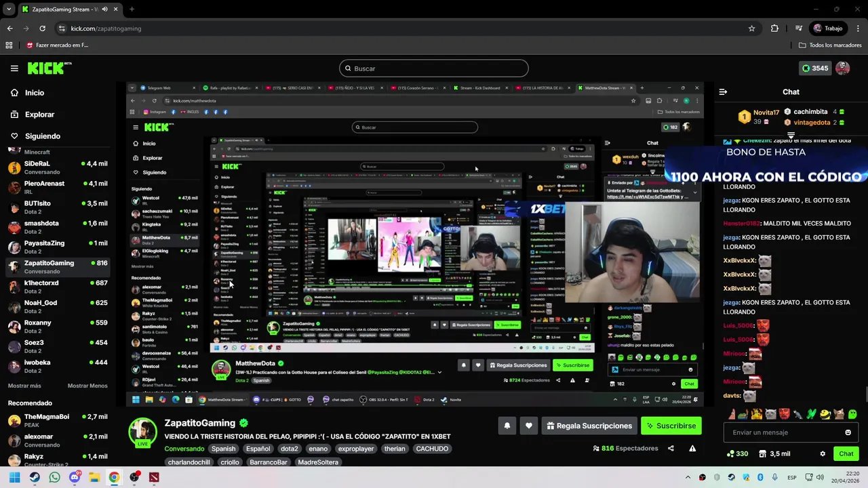Focus the Buscar search field
868x488 pixels.
pyautogui.click(x=433, y=68)
